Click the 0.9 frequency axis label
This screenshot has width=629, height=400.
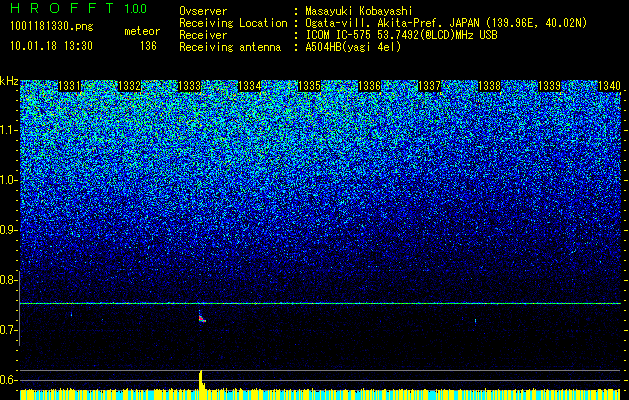pos(8,230)
